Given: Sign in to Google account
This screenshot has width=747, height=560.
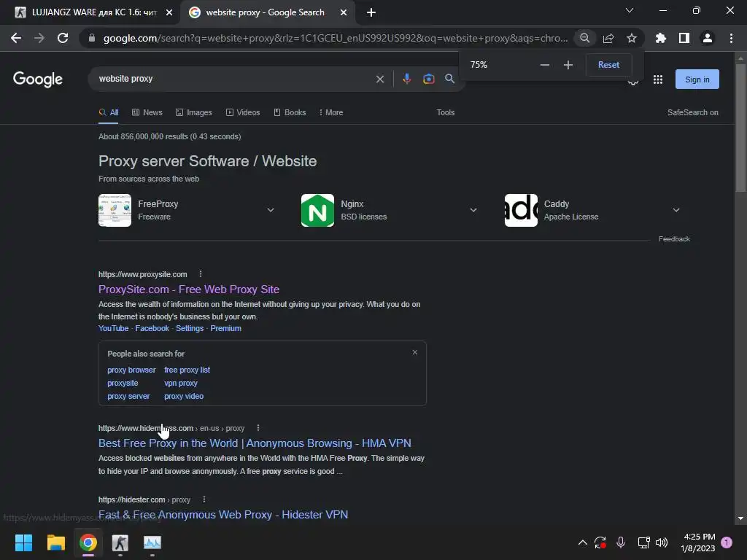Looking at the screenshot, I should click(697, 79).
